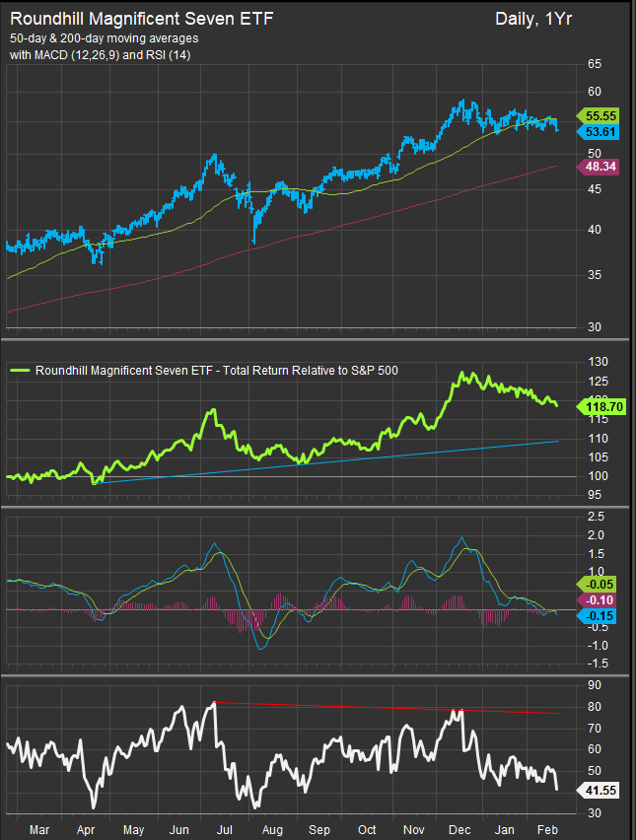Click the 60 price axis label

(595, 92)
